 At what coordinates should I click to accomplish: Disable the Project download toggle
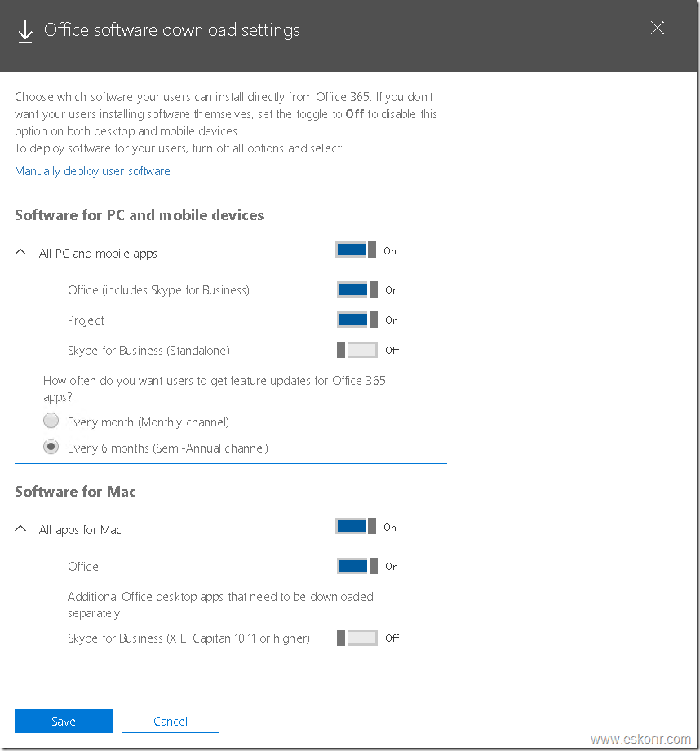coord(357,320)
